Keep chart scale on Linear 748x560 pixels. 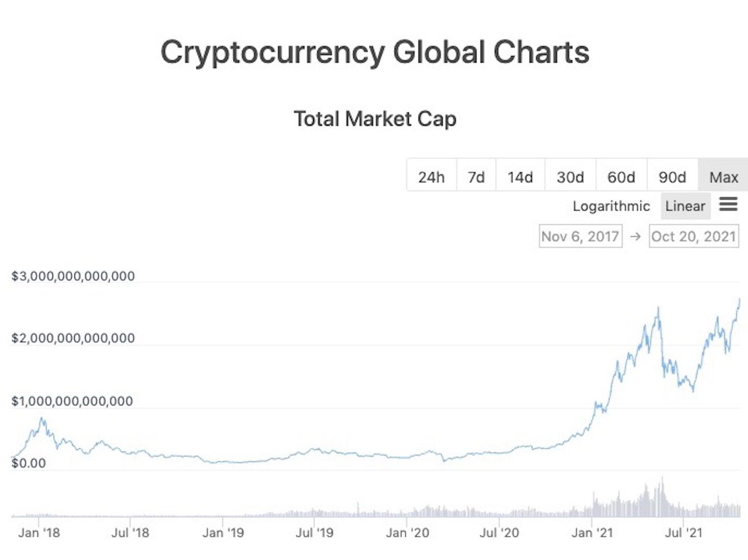point(685,206)
